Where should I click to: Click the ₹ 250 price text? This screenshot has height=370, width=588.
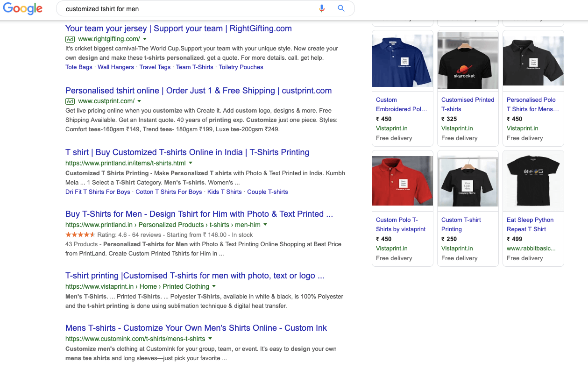449,239
